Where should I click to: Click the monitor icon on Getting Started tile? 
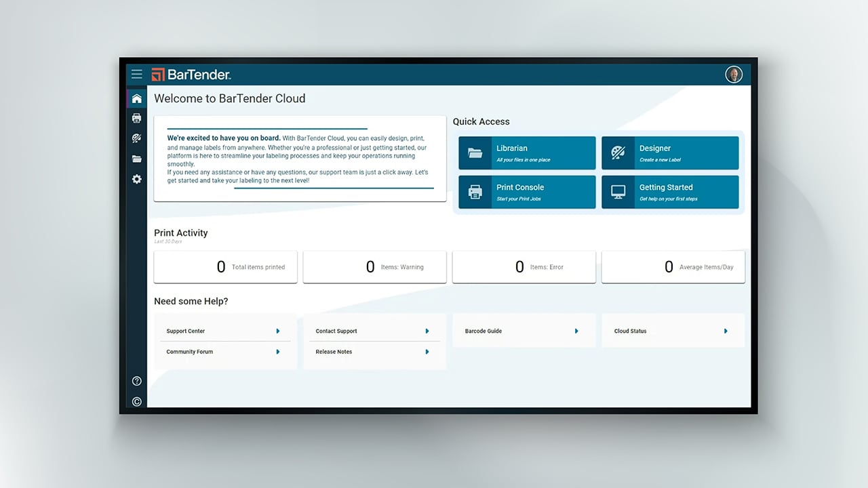click(x=618, y=192)
